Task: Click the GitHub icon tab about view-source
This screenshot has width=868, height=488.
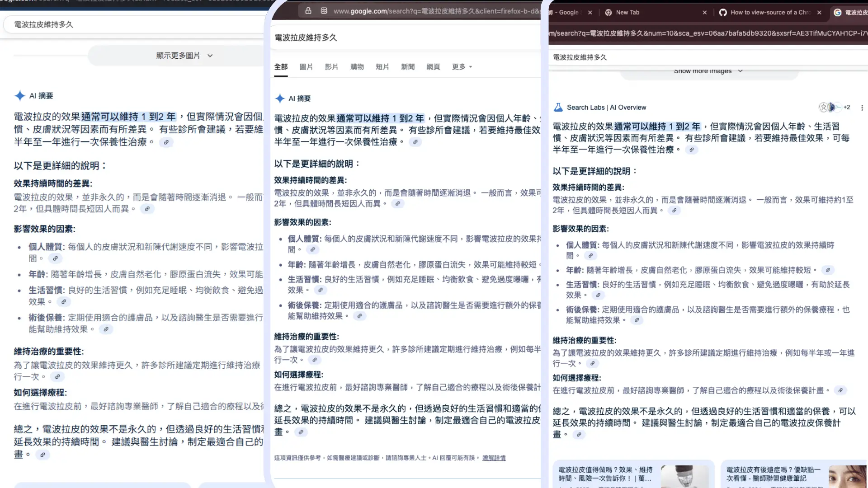Action: [x=723, y=13]
